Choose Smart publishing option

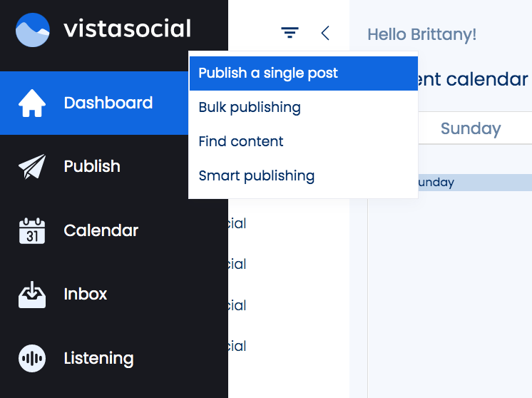pos(304,175)
